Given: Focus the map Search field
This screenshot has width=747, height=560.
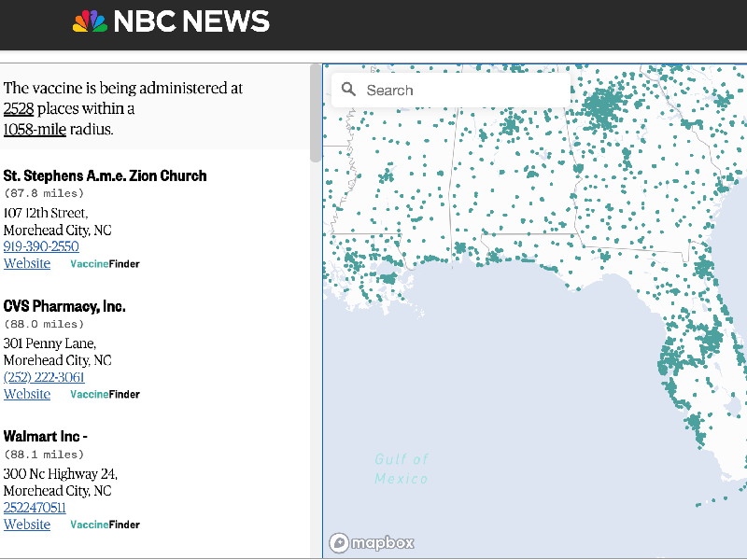Looking at the screenshot, I should [x=451, y=90].
